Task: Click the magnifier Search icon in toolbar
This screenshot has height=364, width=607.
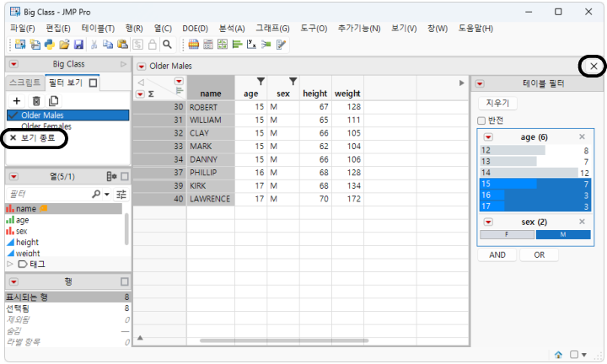Action: click(167, 45)
